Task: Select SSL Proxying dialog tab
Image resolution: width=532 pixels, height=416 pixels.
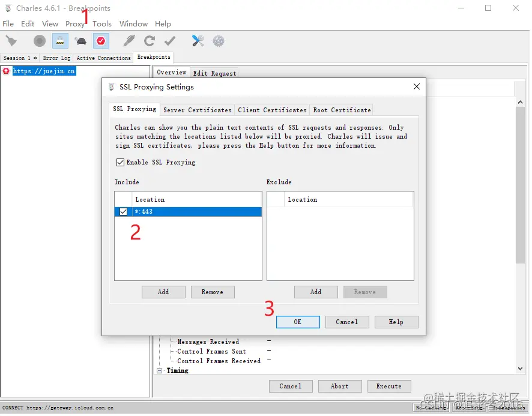Action: coord(135,109)
